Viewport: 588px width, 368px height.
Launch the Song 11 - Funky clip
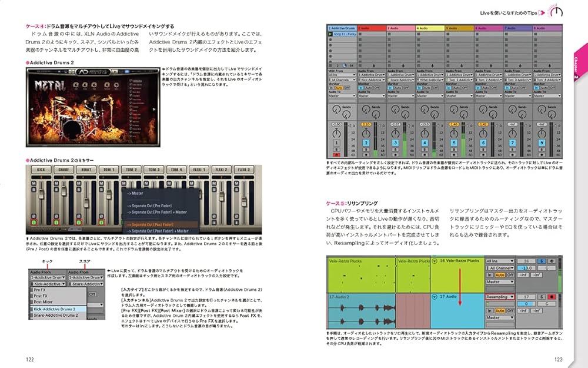[x=330, y=34]
